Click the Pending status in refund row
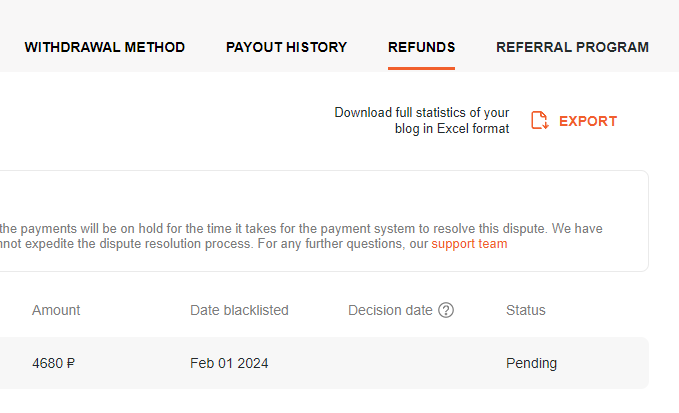 [x=531, y=363]
